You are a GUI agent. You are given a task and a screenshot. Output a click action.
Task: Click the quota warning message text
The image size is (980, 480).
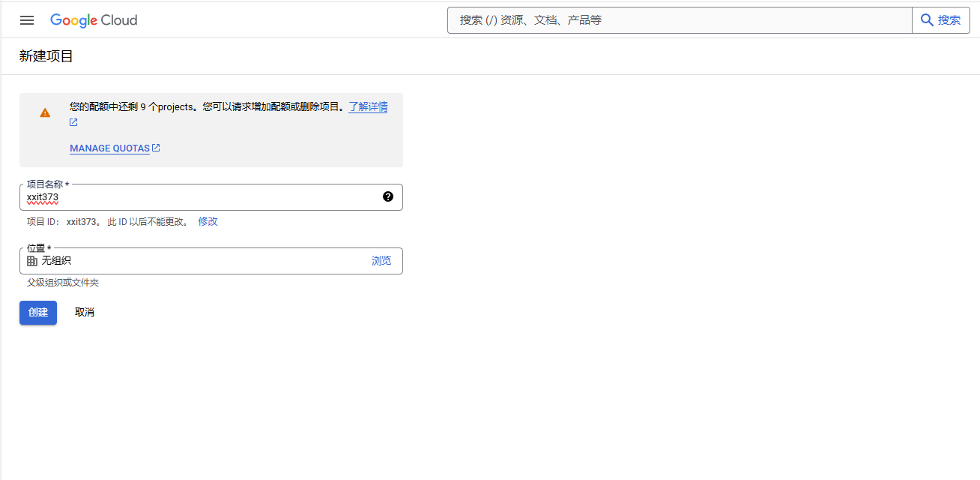tap(208, 106)
